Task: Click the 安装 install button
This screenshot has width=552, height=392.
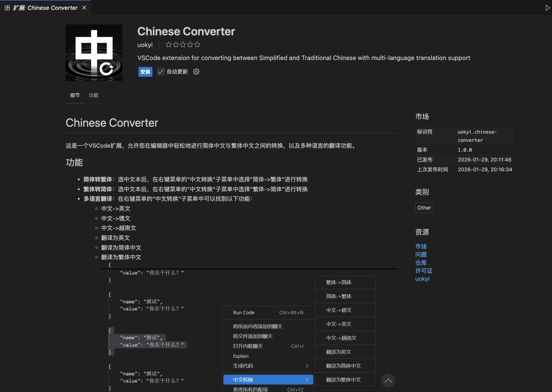Action: tap(145, 72)
